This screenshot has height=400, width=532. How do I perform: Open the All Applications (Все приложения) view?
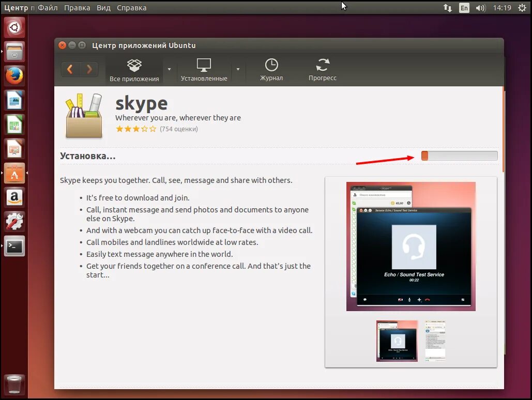click(134, 70)
